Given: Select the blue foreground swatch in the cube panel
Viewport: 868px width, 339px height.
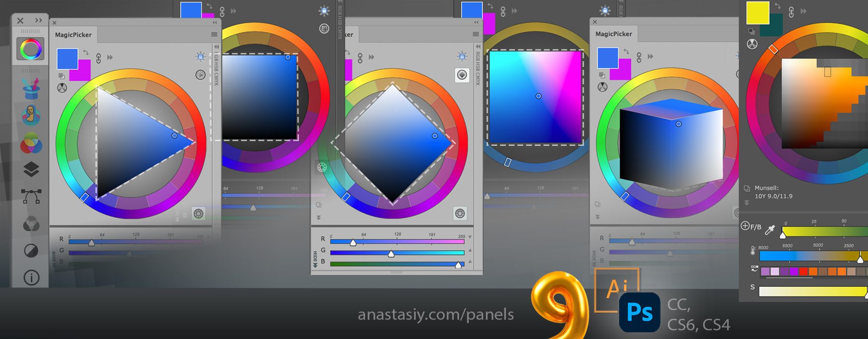Looking at the screenshot, I should point(608,58).
